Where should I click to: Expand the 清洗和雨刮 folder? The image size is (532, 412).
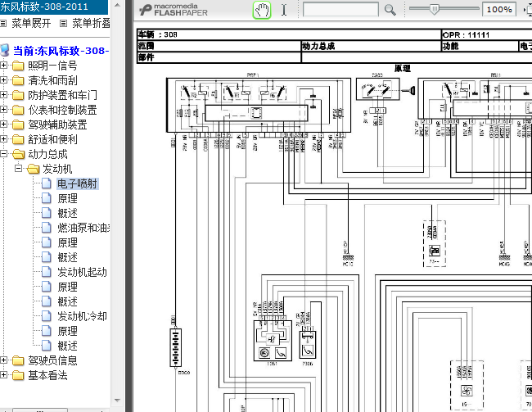[3, 80]
